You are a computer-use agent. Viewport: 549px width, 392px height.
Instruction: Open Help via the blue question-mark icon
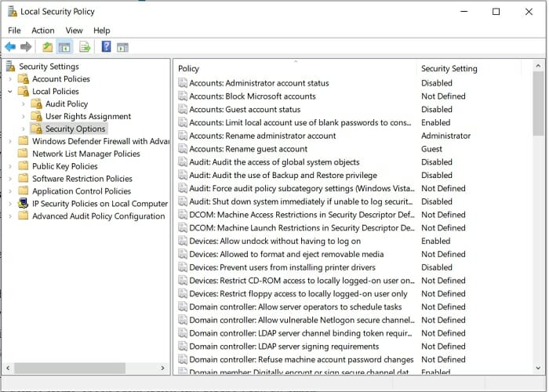106,47
